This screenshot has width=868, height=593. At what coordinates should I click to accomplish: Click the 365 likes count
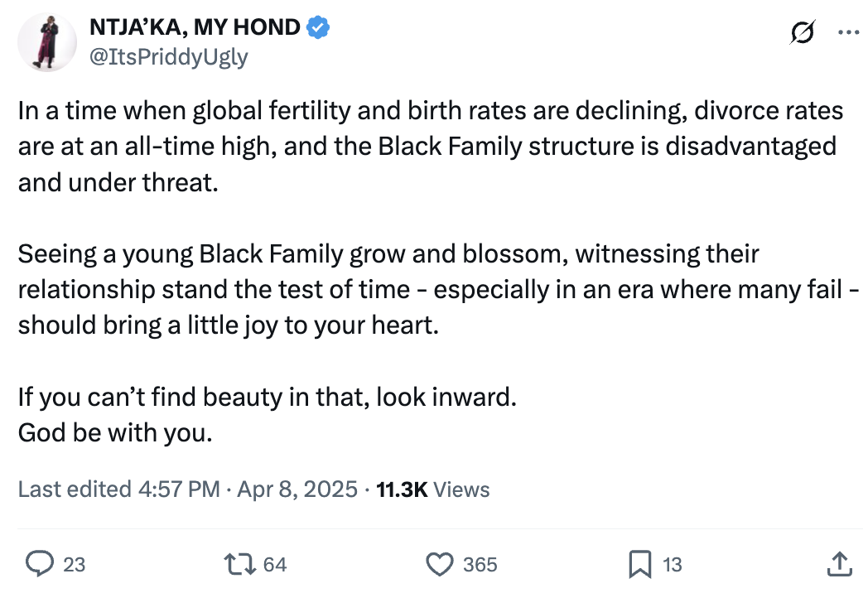480,565
